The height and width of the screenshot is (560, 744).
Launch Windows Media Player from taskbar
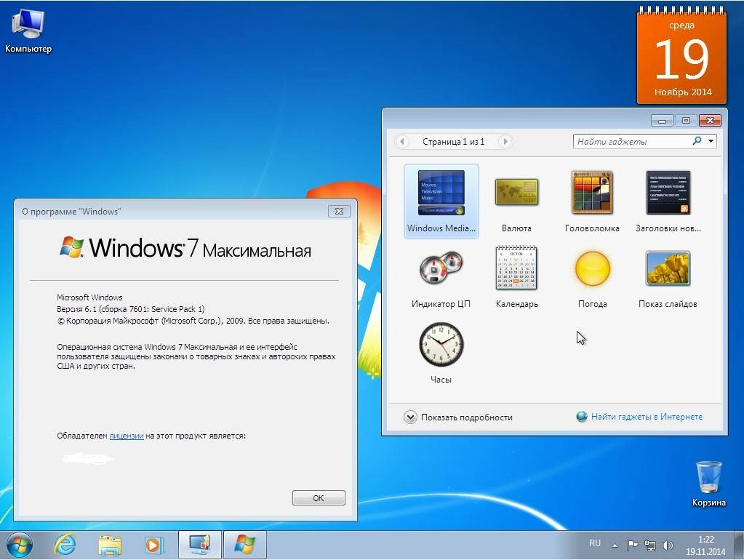click(153, 545)
